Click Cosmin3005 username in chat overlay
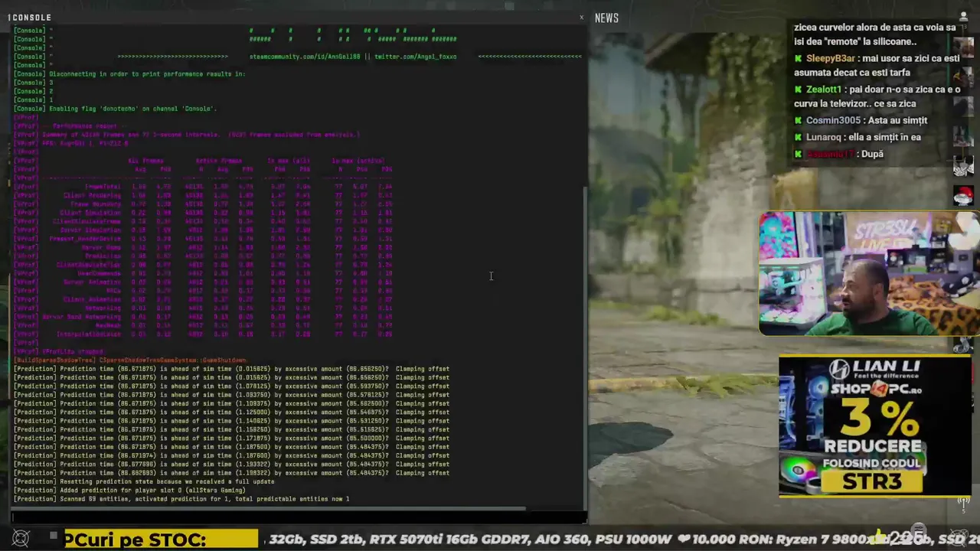Viewport: 980px width, 551px height. 833,120
